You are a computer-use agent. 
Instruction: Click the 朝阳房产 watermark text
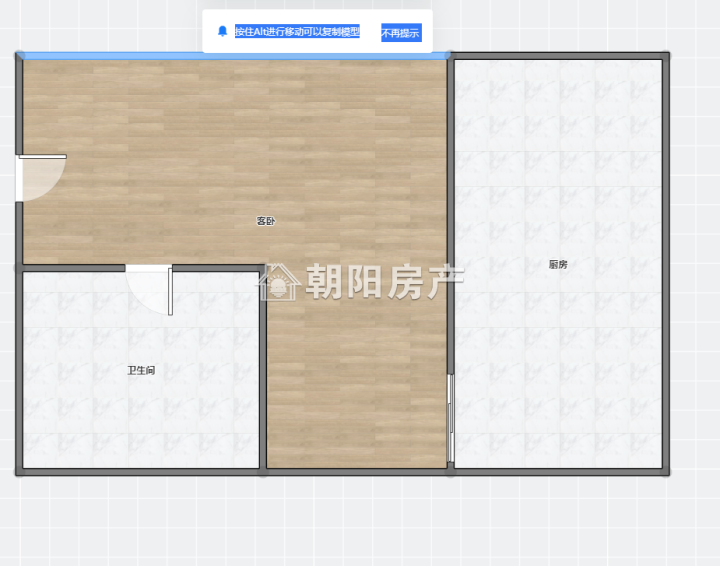coord(384,283)
